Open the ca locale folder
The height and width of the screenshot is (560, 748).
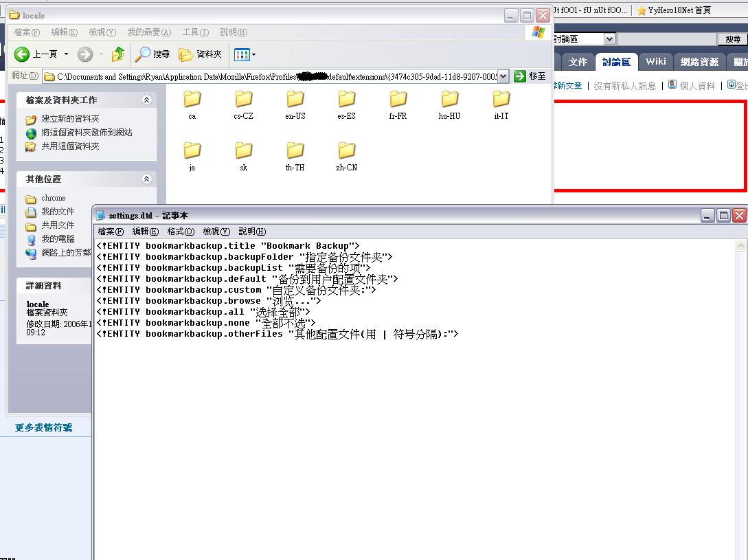pos(192,104)
